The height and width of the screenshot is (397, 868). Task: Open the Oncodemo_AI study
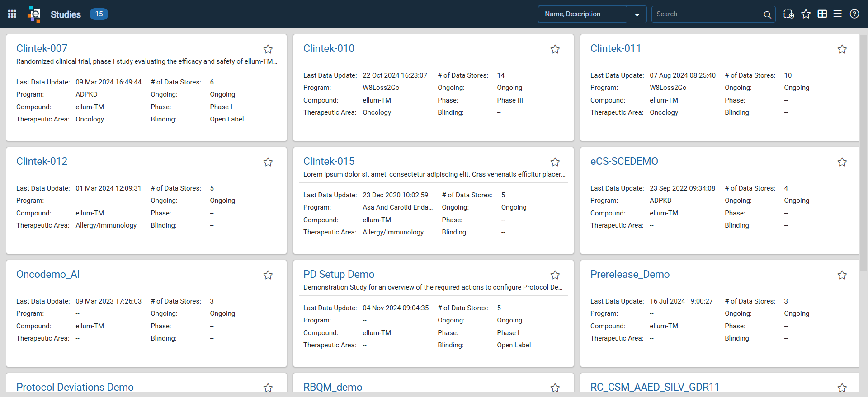(x=48, y=274)
